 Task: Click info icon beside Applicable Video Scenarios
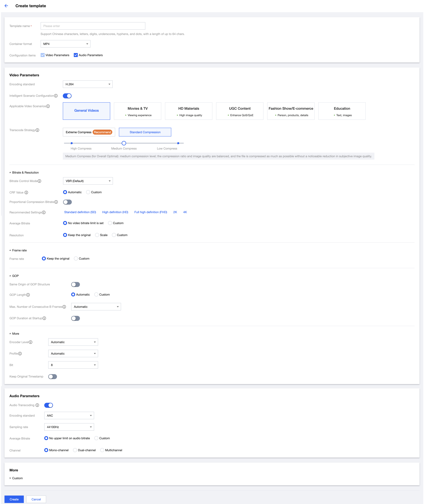click(x=48, y=106)
